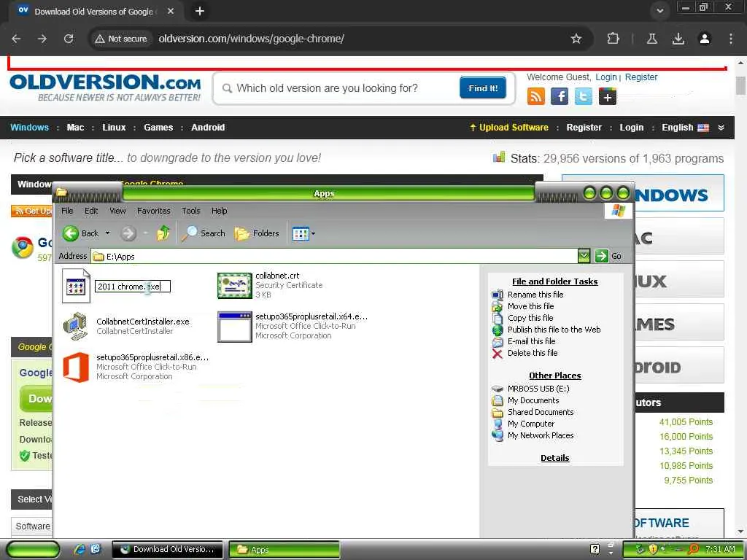Viewport: 747px width, 560px height.
Task: Open the Edit menu in Apps window
Action: click(x=91, y=211)
